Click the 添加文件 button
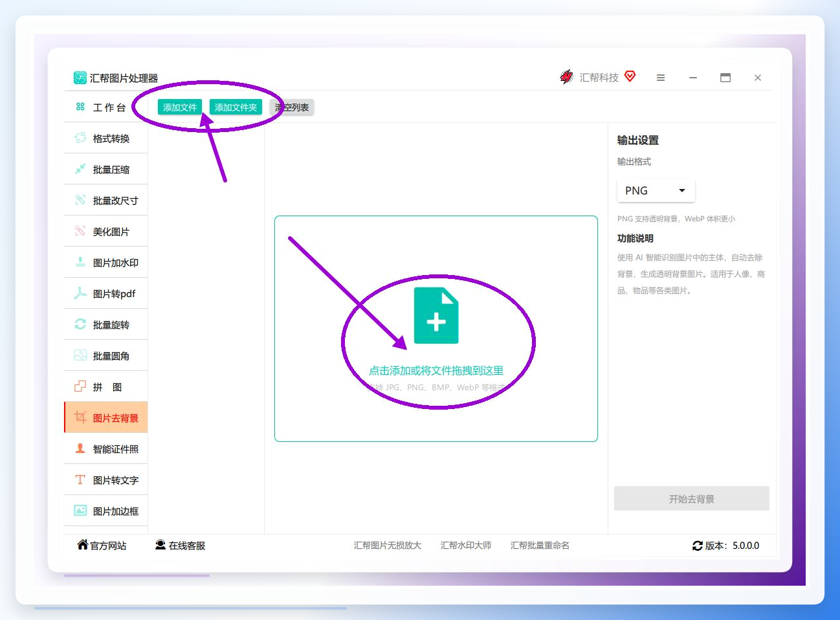840x620 pixels. 180,107
